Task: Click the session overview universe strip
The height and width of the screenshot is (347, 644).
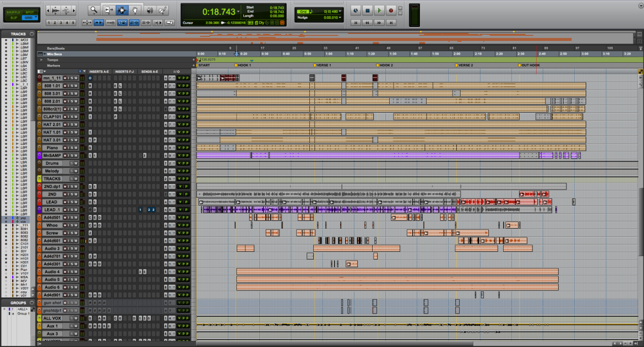Action: pos(336,38)
